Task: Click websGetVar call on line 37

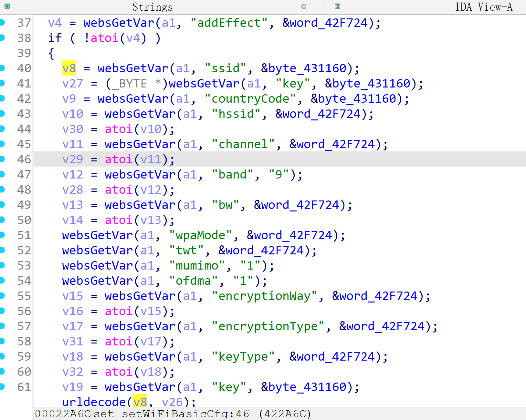Action: [x=119, y=23]
